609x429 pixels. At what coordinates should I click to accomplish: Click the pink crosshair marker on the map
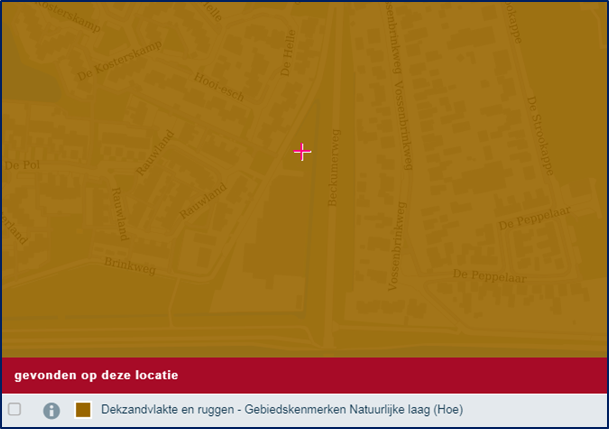pyautogui.click(x=302, y=152)
